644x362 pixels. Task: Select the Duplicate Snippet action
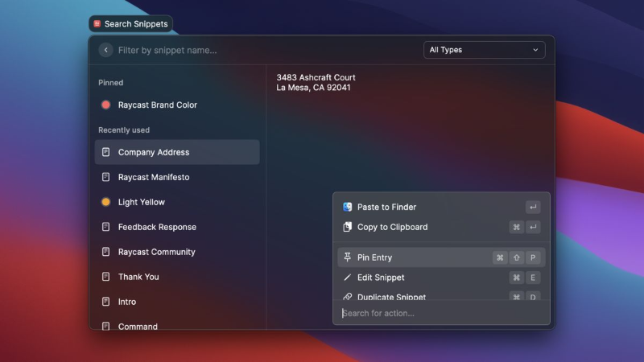coord(441,294)
